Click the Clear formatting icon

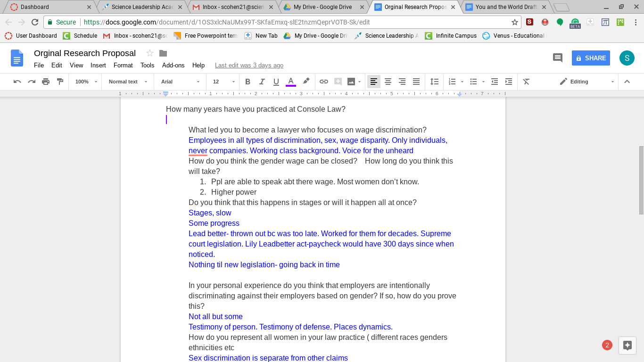click(x=527, y=82)
